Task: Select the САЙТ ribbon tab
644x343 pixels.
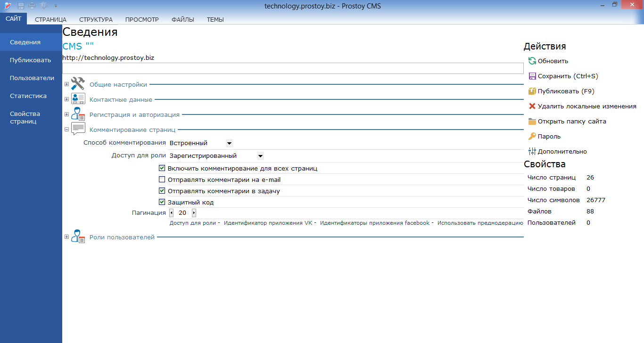Action: pos(14,19)
